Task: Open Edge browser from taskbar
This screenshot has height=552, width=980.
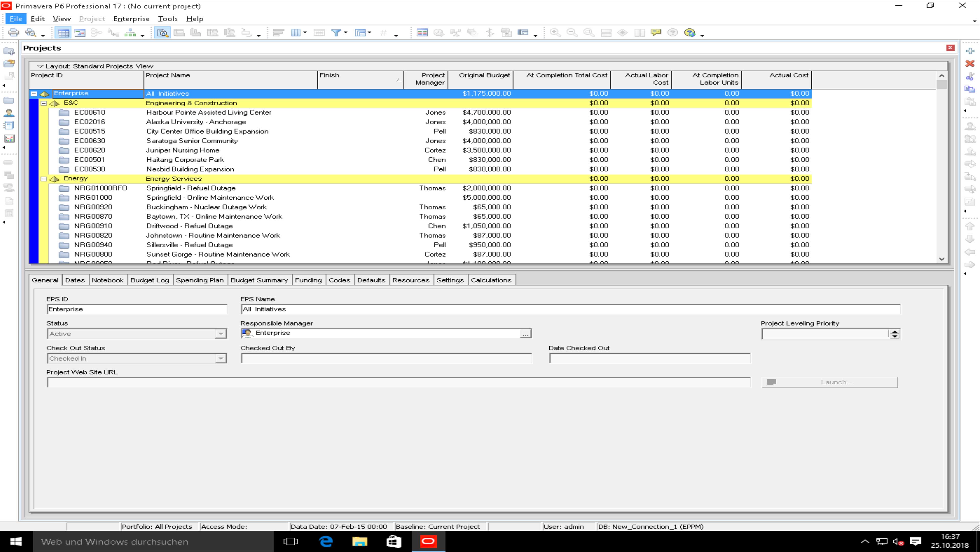Action: click(x=326, y=541)
